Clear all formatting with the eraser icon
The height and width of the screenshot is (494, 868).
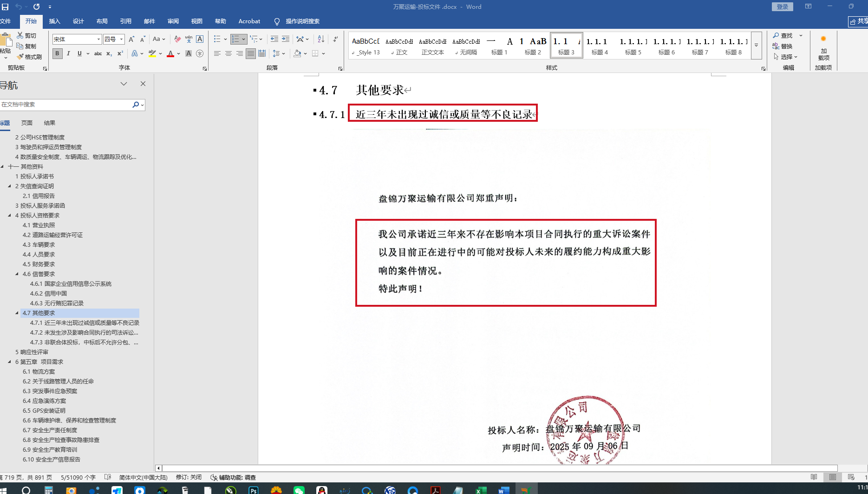(x=177, y=40)
